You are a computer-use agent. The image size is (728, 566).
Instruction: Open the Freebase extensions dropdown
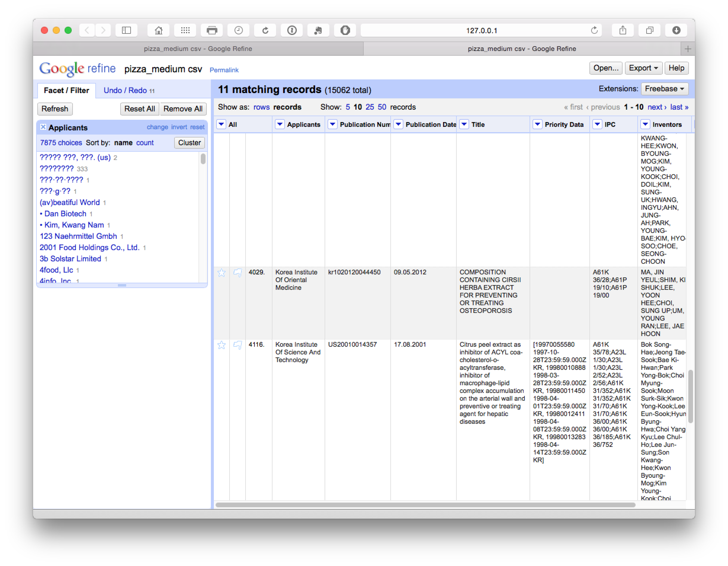click(x=664, y=89)
